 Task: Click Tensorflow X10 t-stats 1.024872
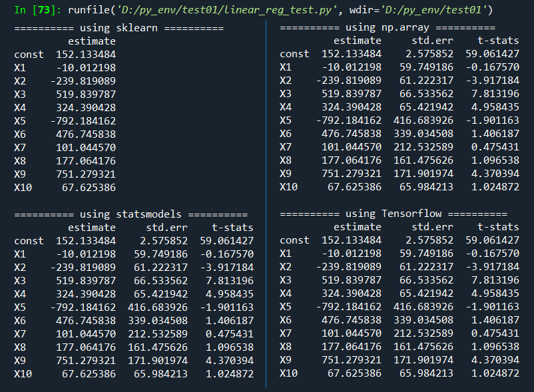point(495,373)
